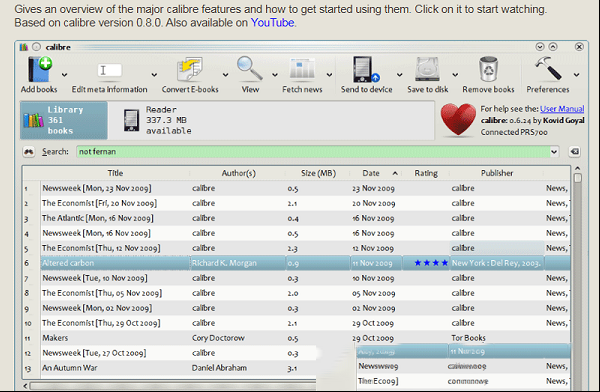
Task: Click the round window menu icon in the title bar
Action: coord(36,47)
